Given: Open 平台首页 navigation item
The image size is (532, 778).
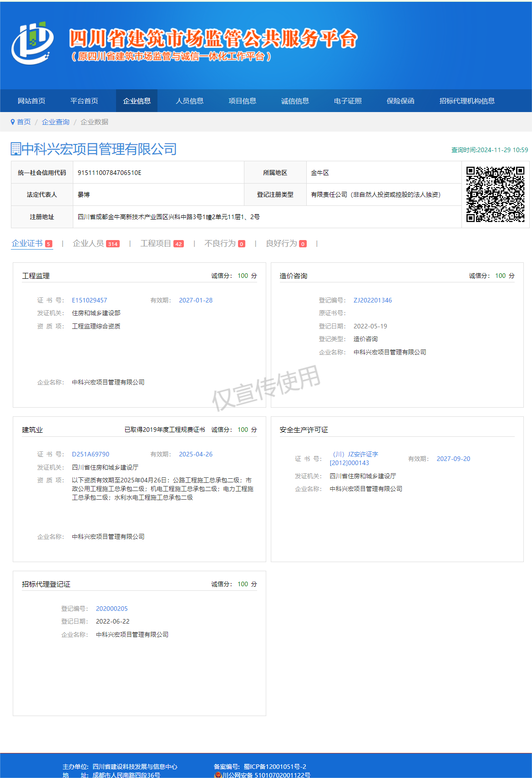Looking at the screenshot, I should [84, 101].
